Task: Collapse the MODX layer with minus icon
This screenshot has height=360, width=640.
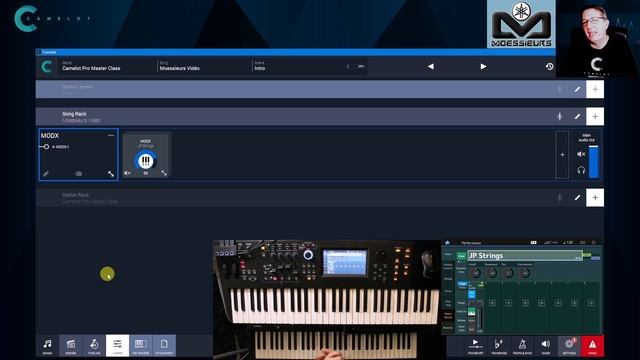Action: pos(111,135)
